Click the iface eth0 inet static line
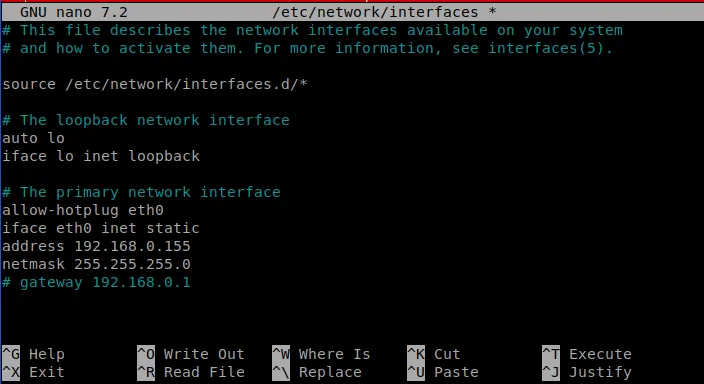 click(x=101, y=228)
